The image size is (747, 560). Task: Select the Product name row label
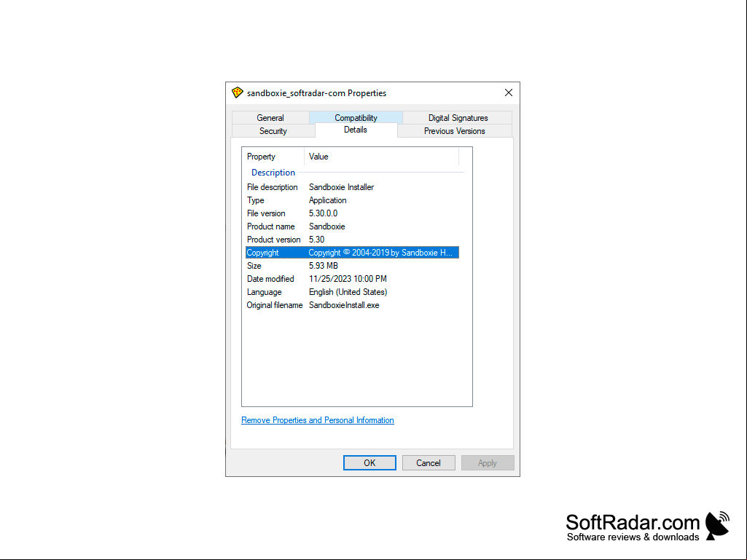270,226
